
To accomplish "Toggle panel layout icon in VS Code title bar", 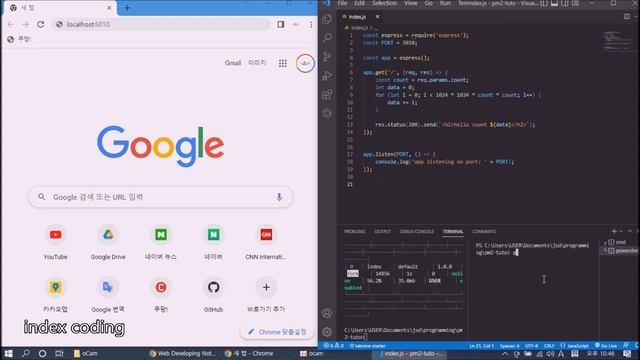I will pyautogui.click(x=554, y=3).
